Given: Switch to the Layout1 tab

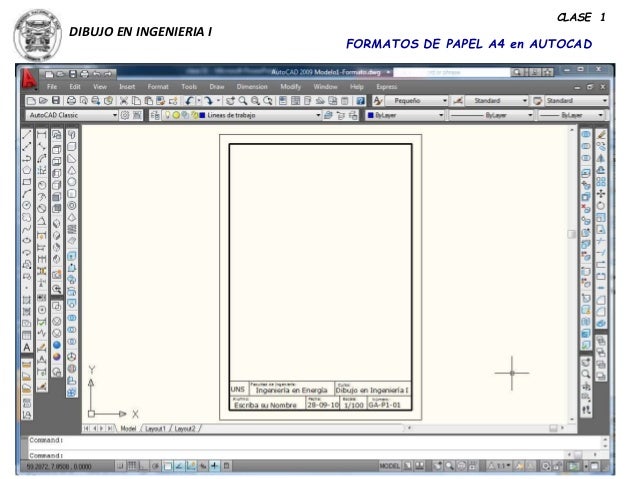Looking at the screenshot, I should tap(155, 429).
